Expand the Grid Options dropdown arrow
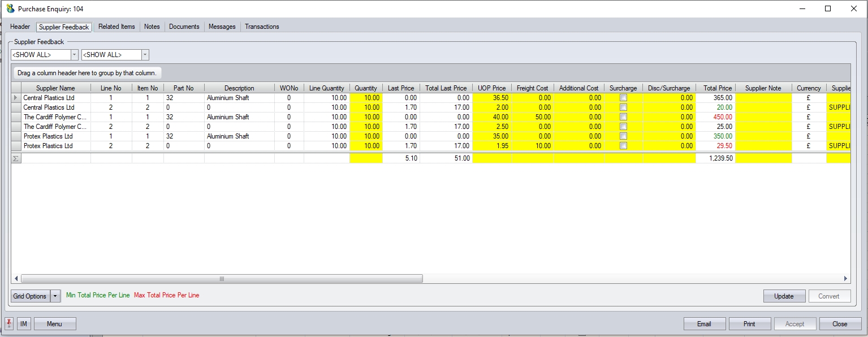 click(55, 296)
